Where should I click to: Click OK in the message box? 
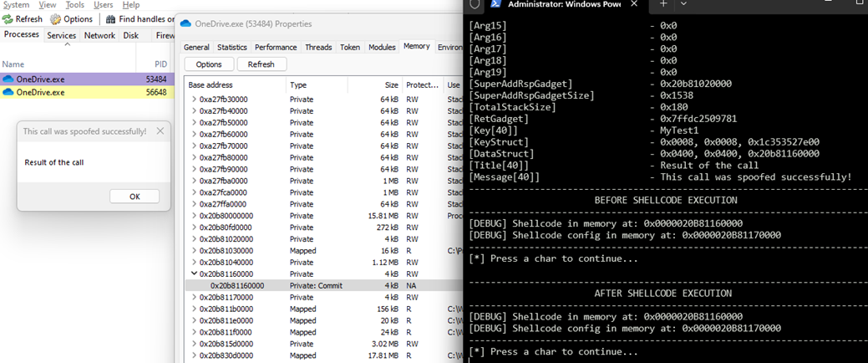pos(135,197)
